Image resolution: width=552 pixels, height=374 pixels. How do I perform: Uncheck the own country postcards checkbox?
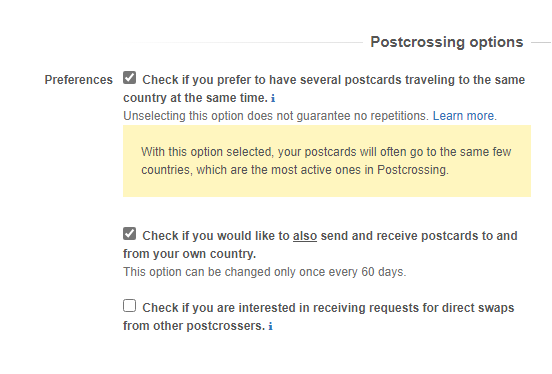130,233
